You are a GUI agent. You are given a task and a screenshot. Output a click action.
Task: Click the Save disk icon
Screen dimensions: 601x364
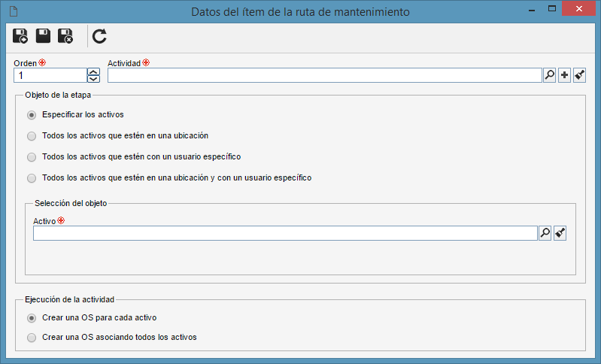click(x=43, y=36)
